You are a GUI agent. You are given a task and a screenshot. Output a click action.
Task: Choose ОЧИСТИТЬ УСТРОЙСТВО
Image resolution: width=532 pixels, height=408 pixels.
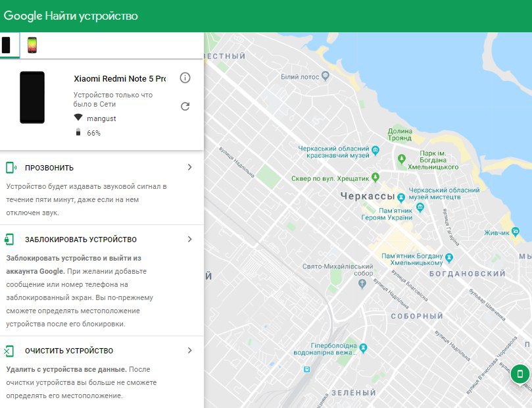[69, 351]
